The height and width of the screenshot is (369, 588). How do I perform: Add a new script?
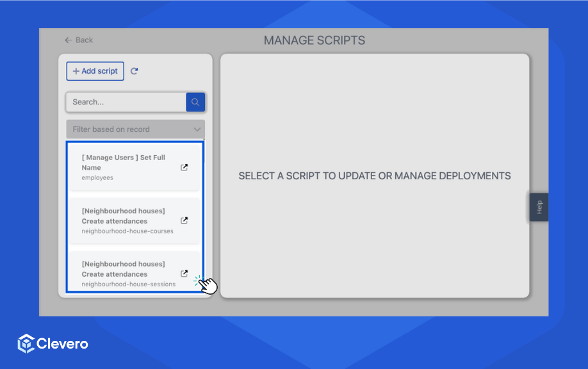(x=95, y=71)
